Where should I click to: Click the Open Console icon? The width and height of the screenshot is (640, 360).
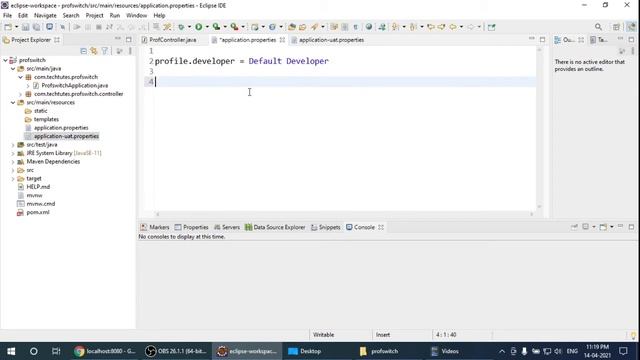603,227
